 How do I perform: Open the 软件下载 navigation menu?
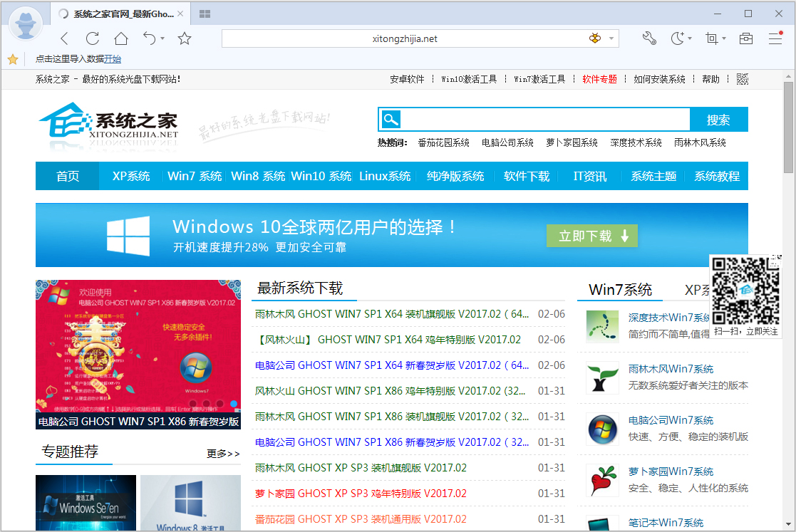pyautogui.click(x=526, y=176)
